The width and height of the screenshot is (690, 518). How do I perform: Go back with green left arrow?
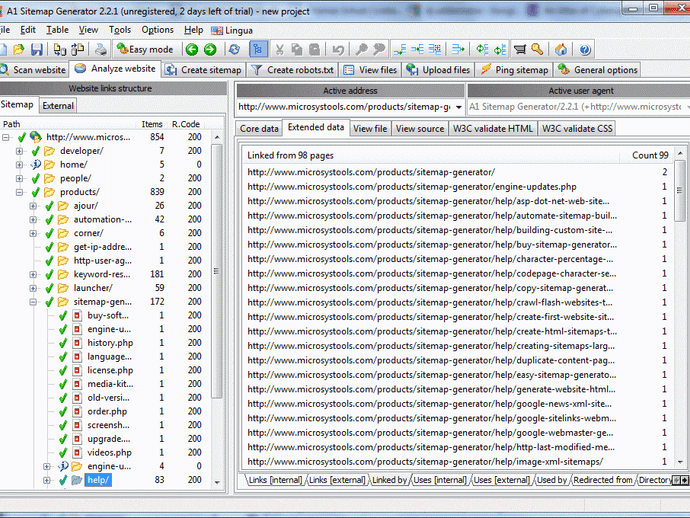(x=192, y=49)
